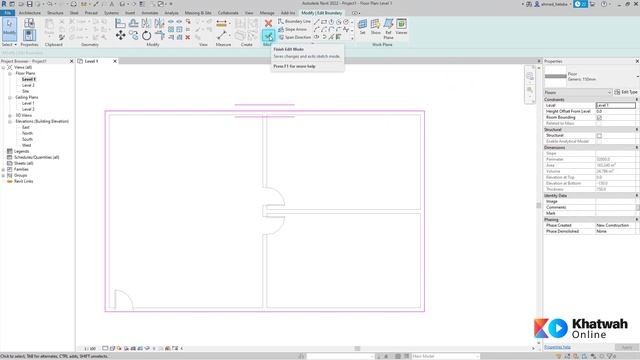640x360 pixels.
Task: Select the Rotate tool in Modify panel
Action: point(146,36)
